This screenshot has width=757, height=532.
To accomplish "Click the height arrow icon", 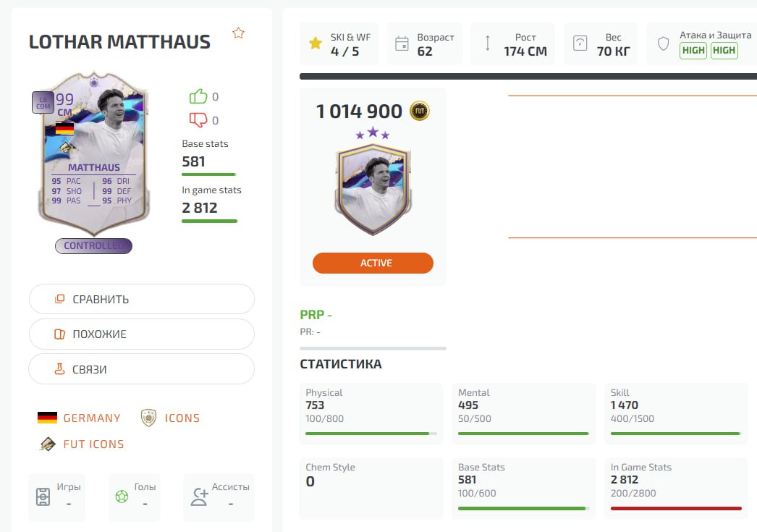I will pyautogui.click(x=488, y=43).
